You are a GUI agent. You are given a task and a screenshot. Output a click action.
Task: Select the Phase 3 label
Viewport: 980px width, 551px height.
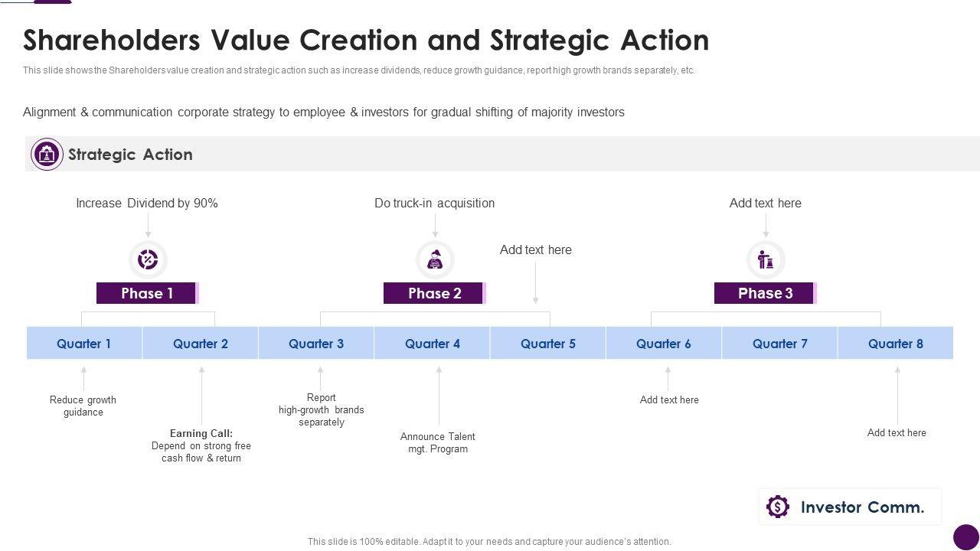pos(765,293)
